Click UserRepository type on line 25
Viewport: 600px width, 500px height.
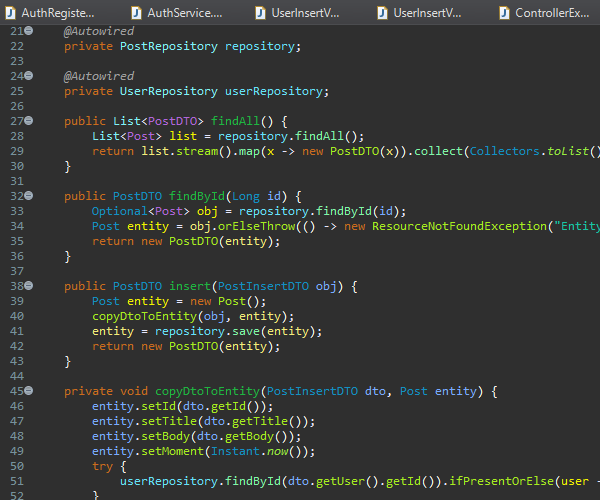coord(169,91)
